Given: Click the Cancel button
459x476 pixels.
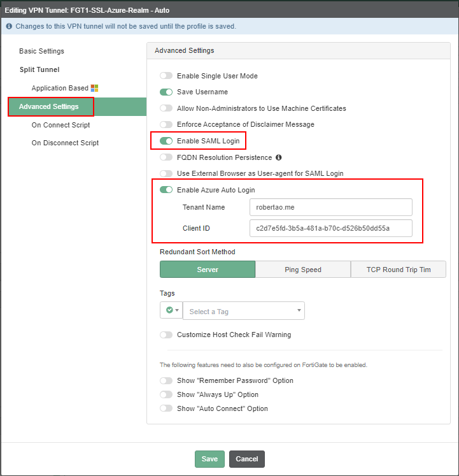Looking at the screenshot, I should [x=247, y=459].
